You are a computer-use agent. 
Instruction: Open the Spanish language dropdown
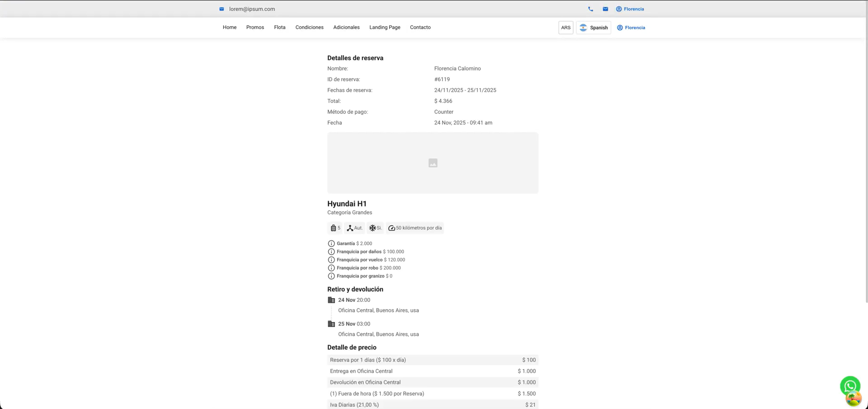(594, 28)
